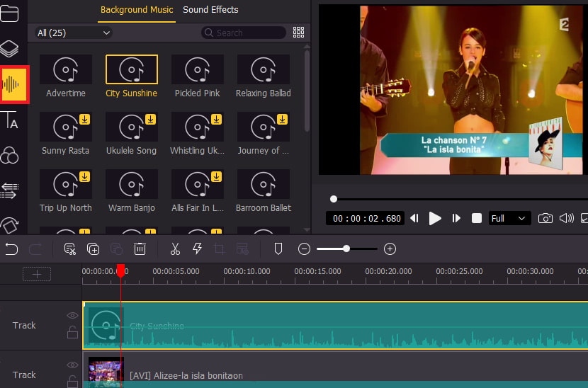Redo the last undone action

35,249
